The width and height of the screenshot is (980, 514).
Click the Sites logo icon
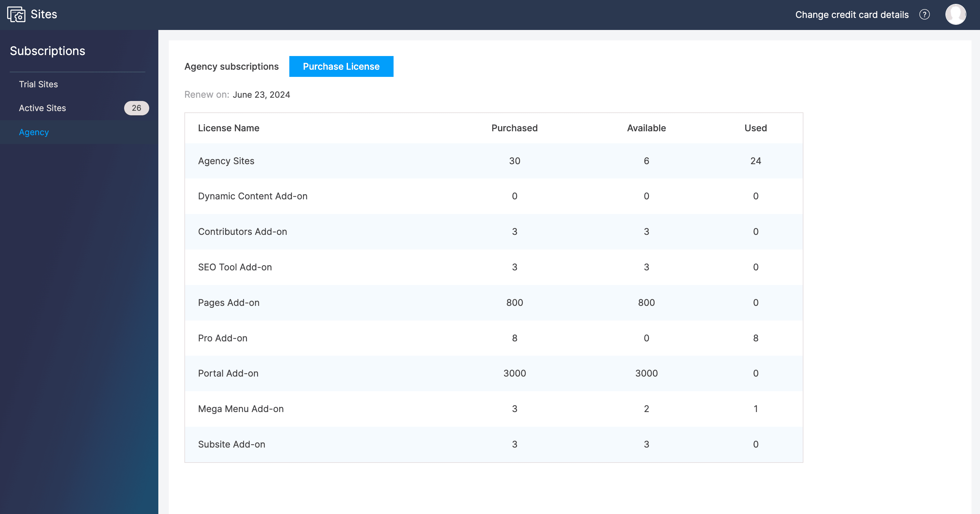click(16, 14)
